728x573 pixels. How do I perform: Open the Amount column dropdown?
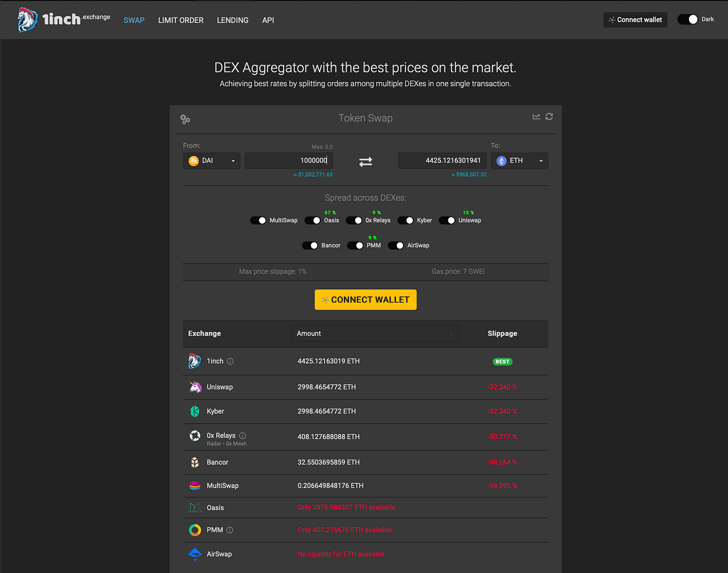[374, 334]
